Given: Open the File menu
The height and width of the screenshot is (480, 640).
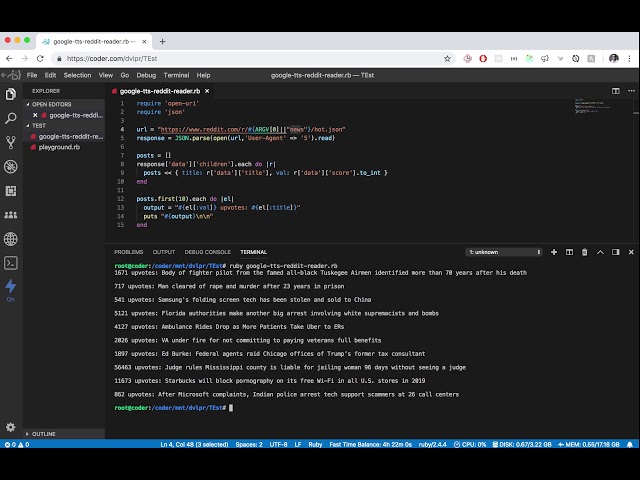Looking at the screenshot, I should 32,75.
